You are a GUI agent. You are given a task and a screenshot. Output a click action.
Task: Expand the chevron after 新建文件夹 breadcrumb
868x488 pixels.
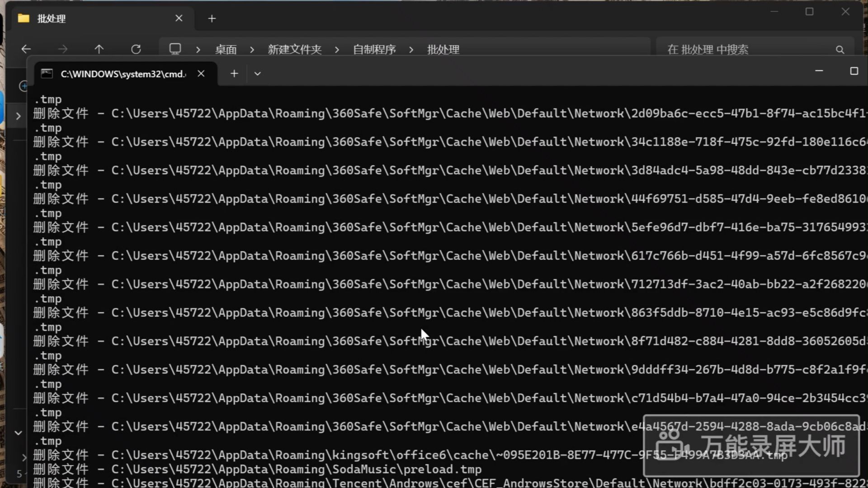coord(337,50)
